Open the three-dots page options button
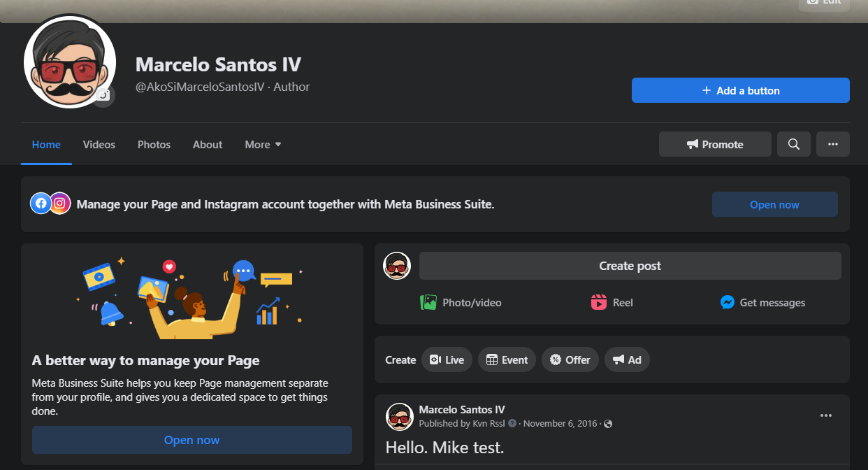The width and height of the screenshot is (868, 470). click(x=832, y=144)
